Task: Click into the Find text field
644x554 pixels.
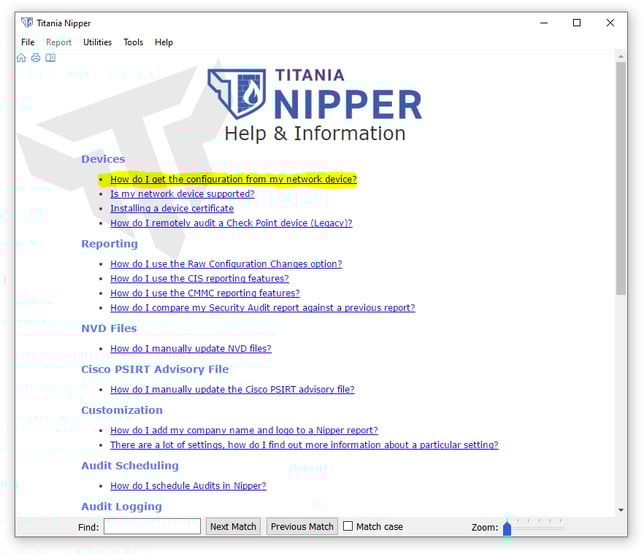Action: [151, 526]
